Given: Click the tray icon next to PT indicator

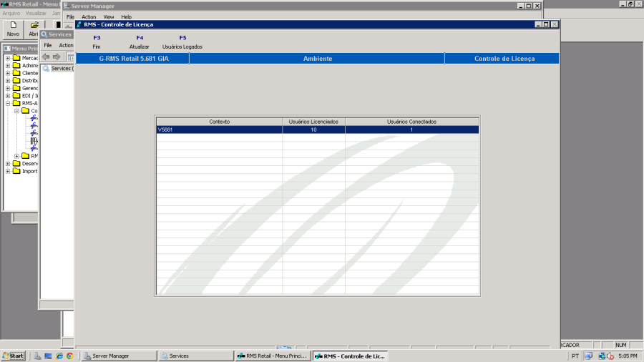Looking at the screenshot, I should pos(589,356).
